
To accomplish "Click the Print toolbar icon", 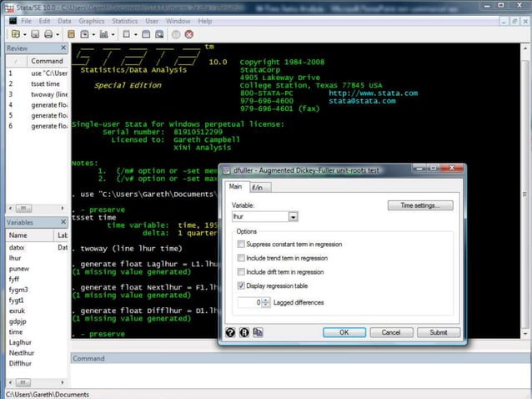I will (x=48, y=34).
